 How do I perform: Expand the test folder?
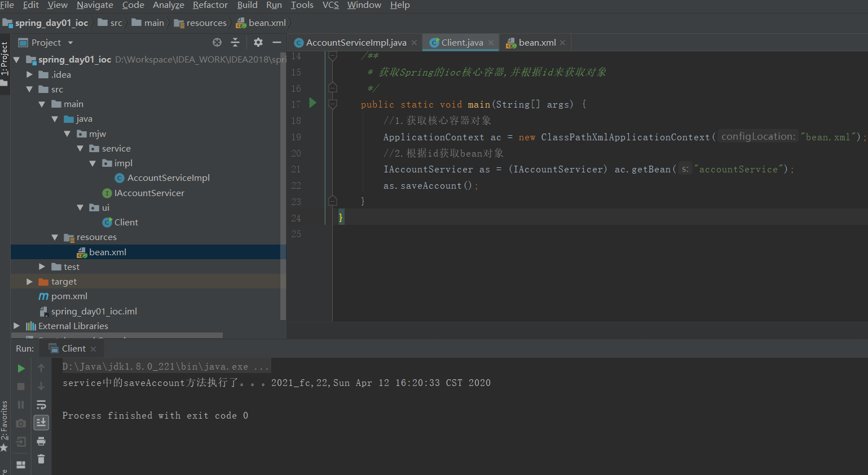[42, 267]
